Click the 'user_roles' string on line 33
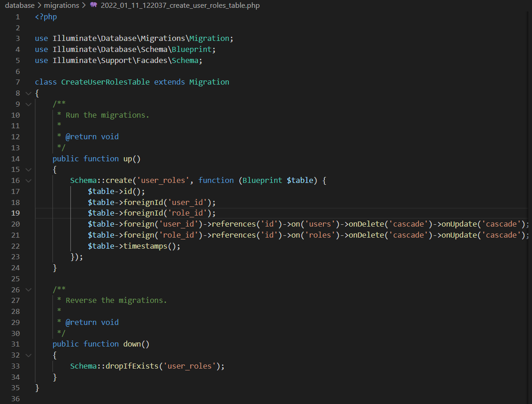The width and height of the screenshot is (532, 404). click(x=189, y=366)
